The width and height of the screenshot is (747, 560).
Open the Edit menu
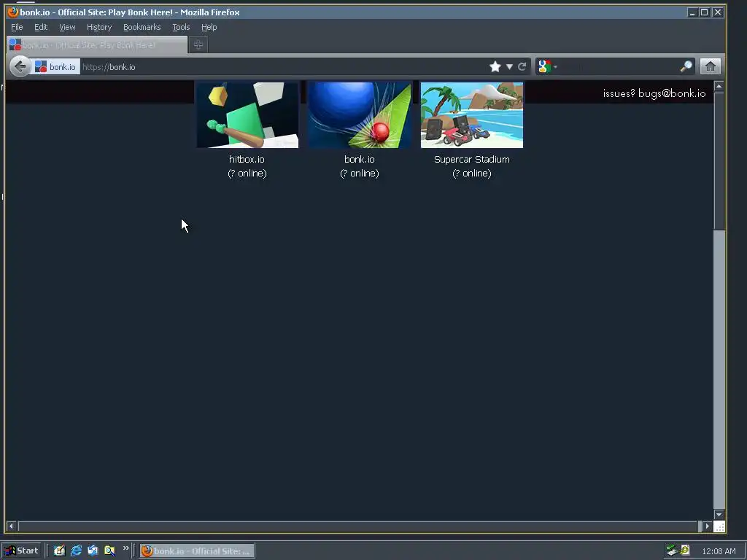[x=41, y=27]
